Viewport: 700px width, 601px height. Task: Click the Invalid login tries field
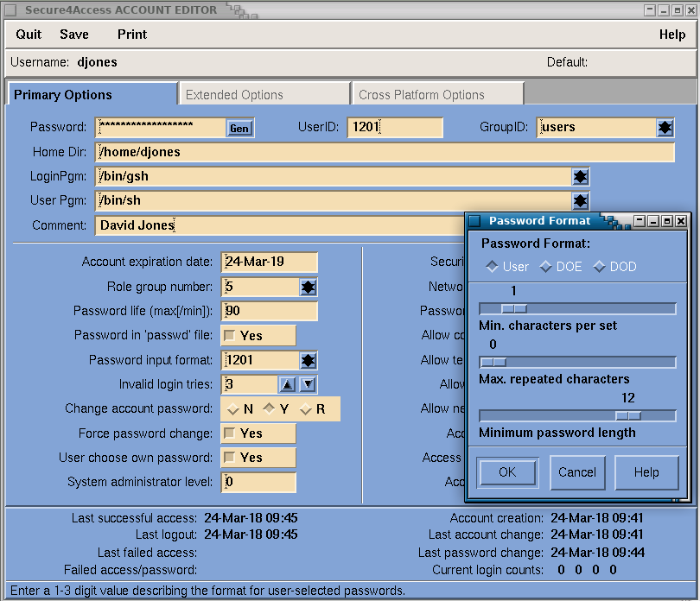click(250, 384)
